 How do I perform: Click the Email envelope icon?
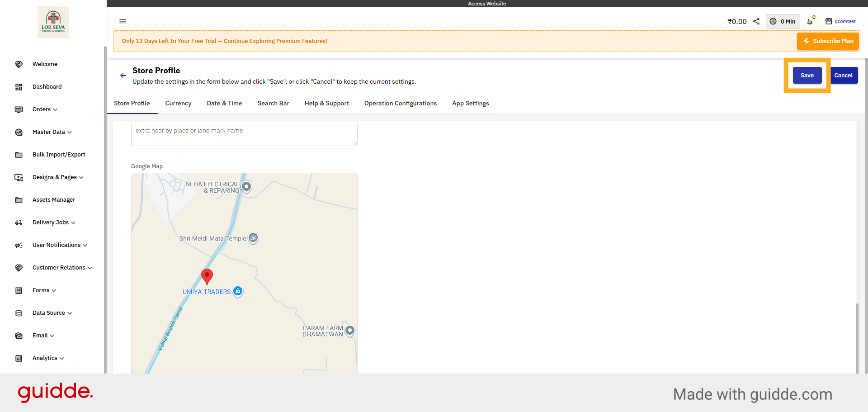coord(19,336)
